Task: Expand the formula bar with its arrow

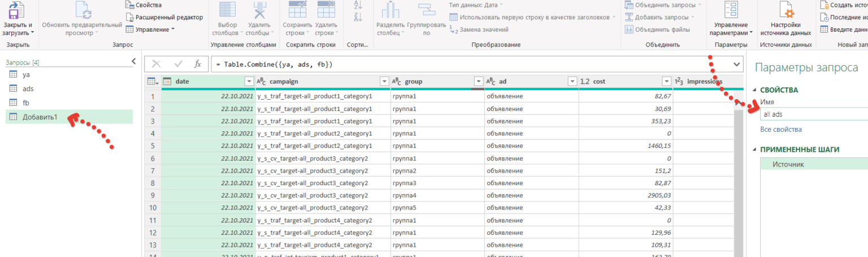Action: click(x=737, y=65)
